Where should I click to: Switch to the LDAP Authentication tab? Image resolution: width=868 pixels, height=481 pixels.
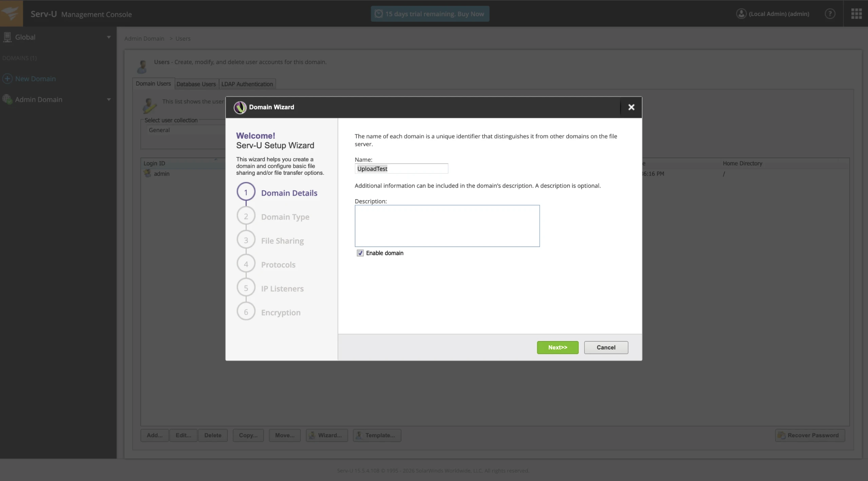[247, 84]
